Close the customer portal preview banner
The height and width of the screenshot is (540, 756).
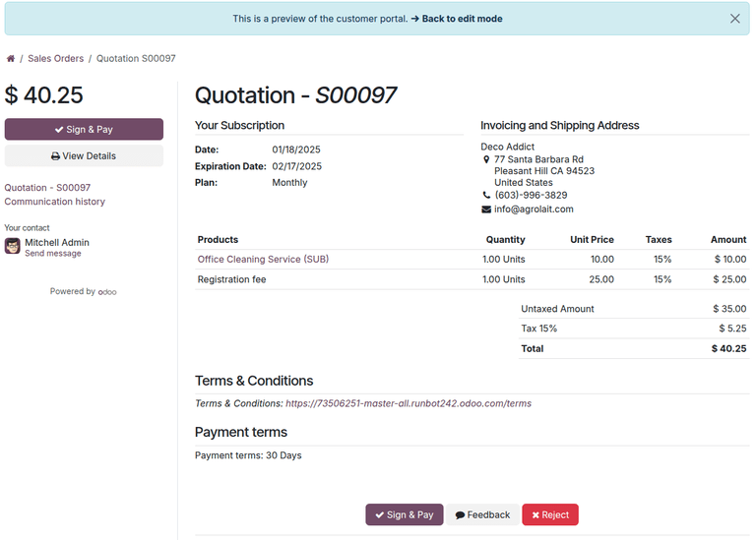coord(734,19)
